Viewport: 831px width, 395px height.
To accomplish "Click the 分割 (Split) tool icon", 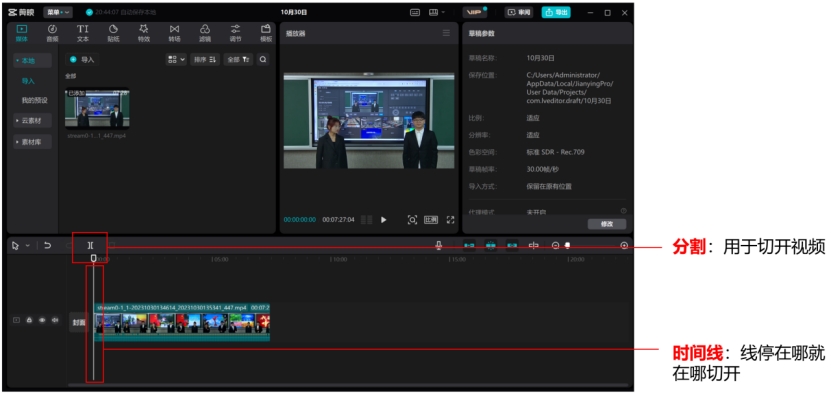I will pyautogui.click(x=91, y=245).
